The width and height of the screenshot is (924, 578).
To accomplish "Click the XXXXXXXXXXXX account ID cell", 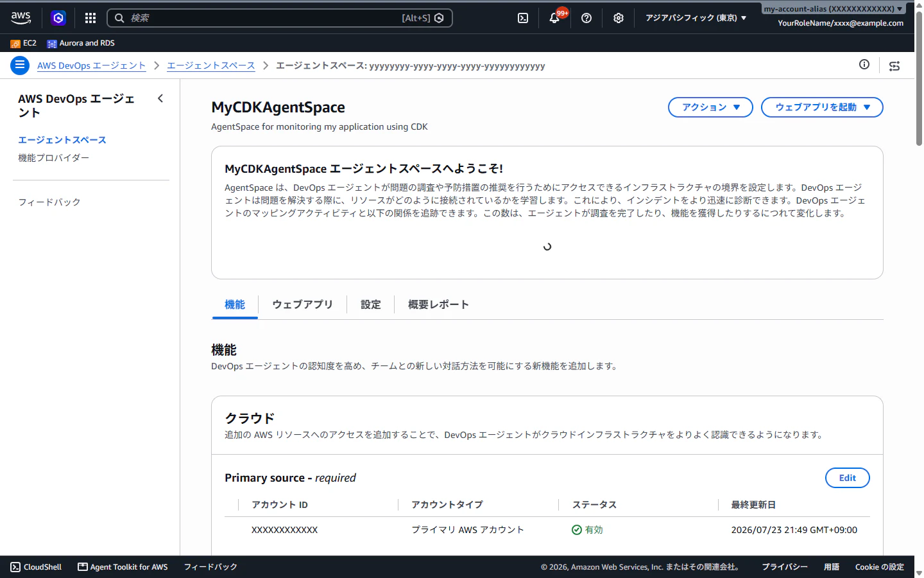I will (285, 530).
